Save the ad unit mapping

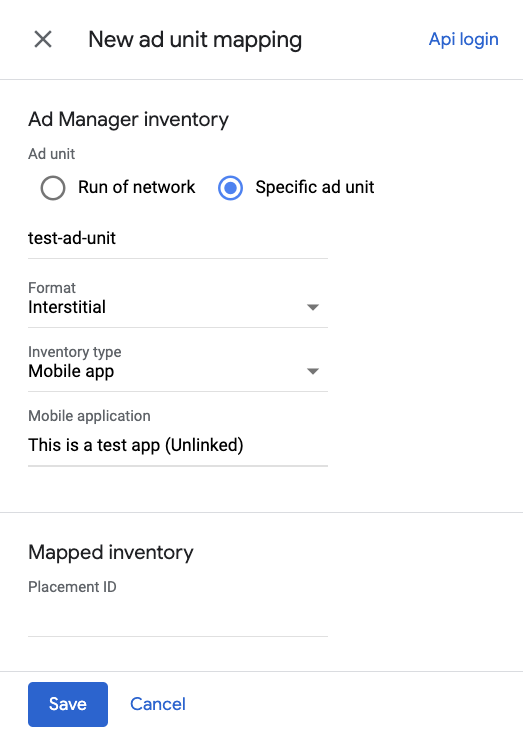point(68,704)
